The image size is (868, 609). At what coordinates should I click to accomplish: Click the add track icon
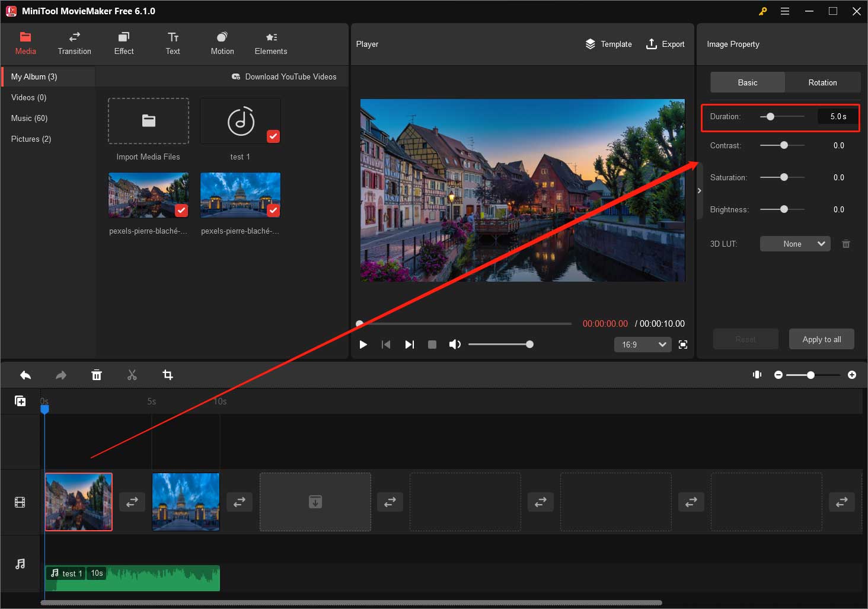[x=20, y=401]
